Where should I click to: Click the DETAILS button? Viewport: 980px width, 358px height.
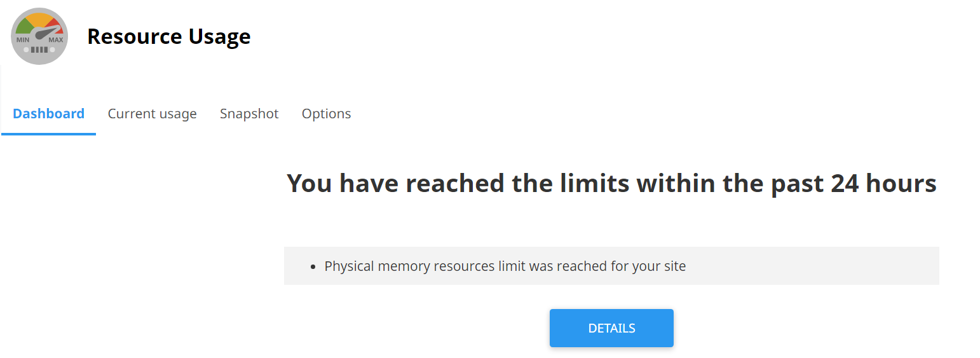tap(611, 328)
